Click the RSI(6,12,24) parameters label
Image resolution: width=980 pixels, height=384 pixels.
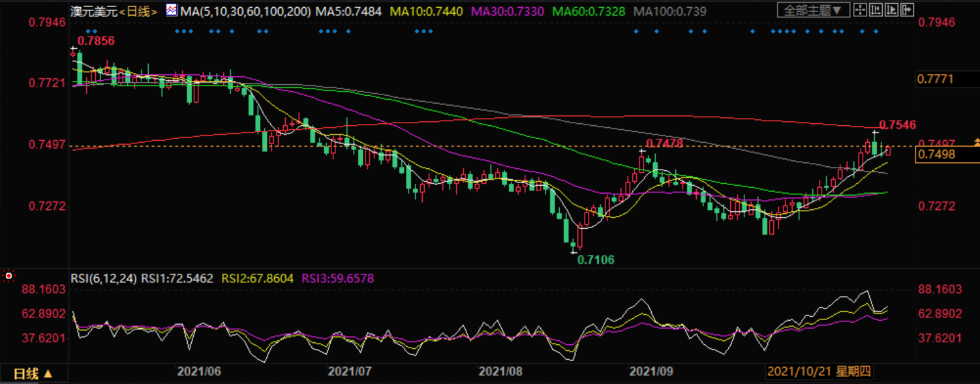pos(104,278)
